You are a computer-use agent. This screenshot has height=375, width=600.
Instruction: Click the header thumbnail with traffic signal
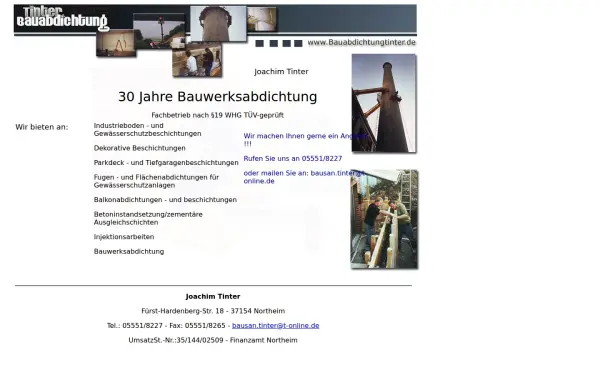pyautogui.click(x=159, y=31)
